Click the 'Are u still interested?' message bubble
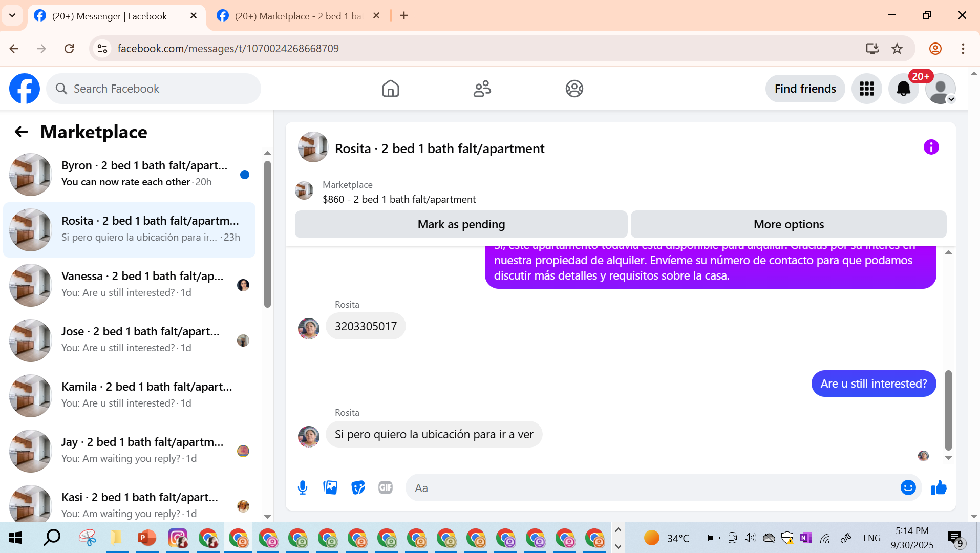The height and width of the screenshot is (553, 980). pos(874,384)
